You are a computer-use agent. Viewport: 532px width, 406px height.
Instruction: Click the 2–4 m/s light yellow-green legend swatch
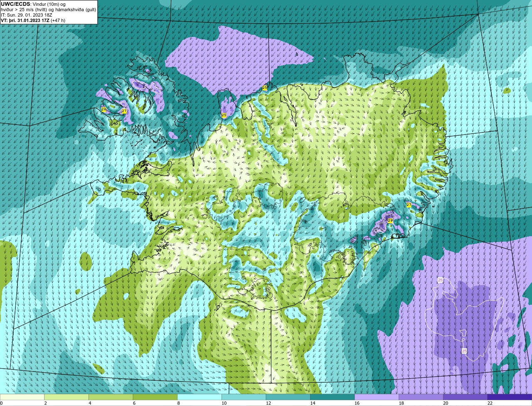[x=66, y=397]
